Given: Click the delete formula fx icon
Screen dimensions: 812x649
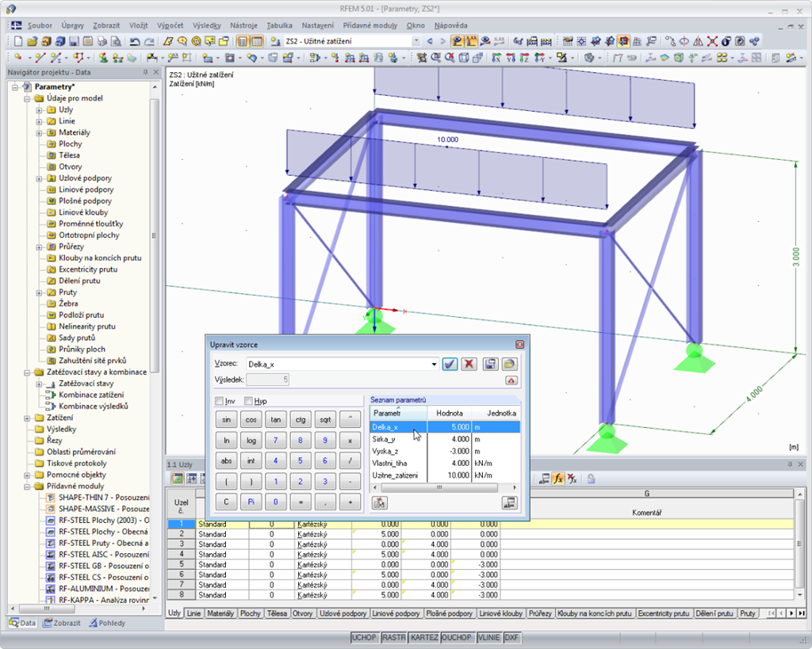Looking at the screenshot, I should point(572,479).
